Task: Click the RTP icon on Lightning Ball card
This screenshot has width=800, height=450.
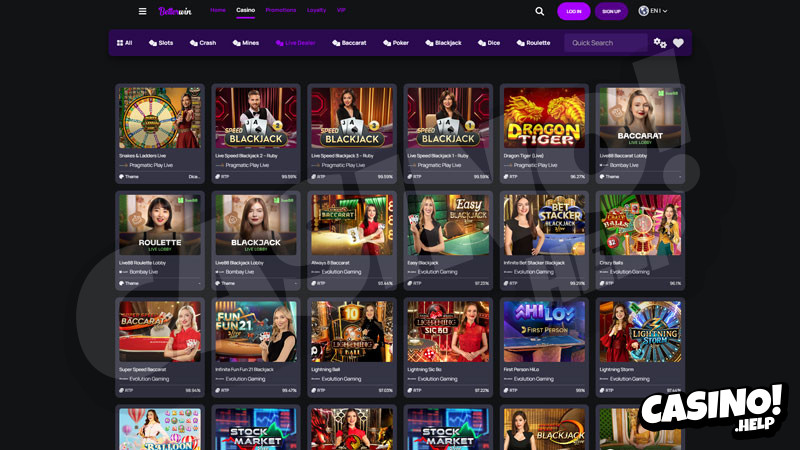Action: [x=314, y=390]
